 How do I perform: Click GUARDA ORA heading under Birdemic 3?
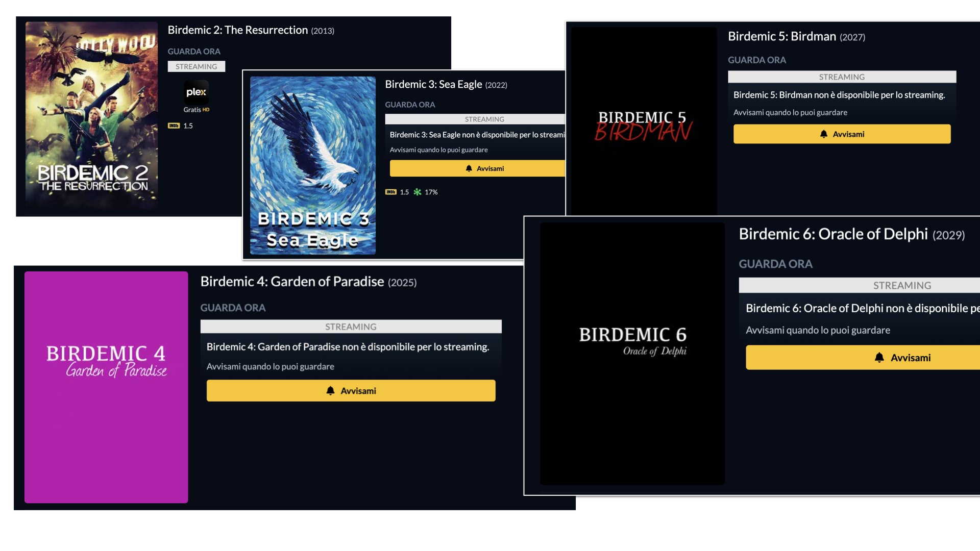pos(410,105)
